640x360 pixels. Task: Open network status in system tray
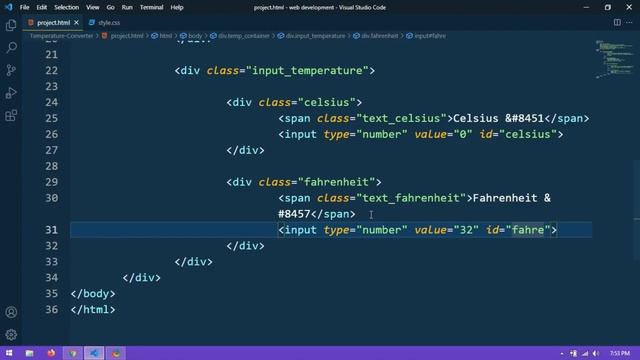pos(585,353)
